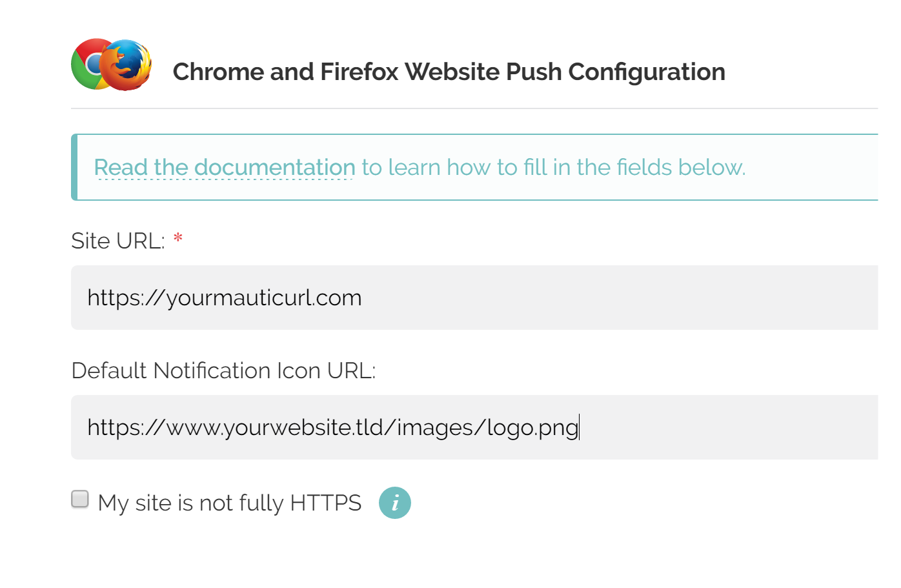
Task: Focus the Site URL input field
Action: (474, 298)
